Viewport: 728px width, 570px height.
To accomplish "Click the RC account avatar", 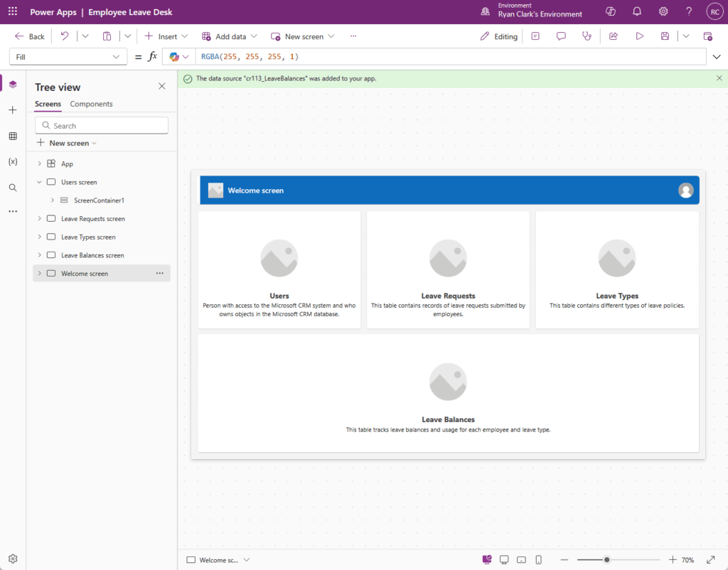I will point(715,12).
